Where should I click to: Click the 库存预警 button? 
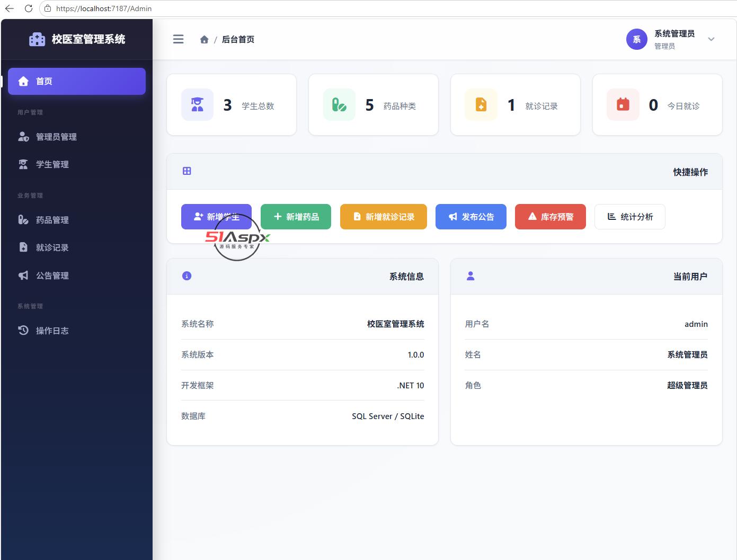coord(550,217)
